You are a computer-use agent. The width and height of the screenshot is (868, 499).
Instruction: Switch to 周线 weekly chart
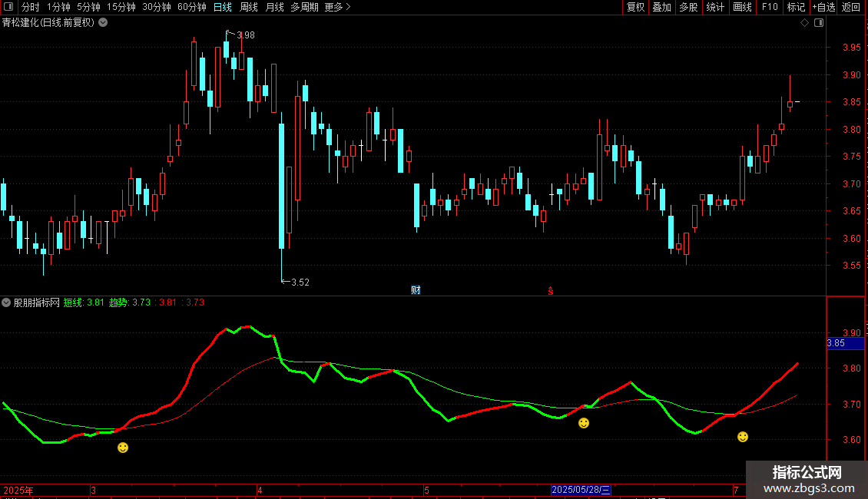(249, 7)
